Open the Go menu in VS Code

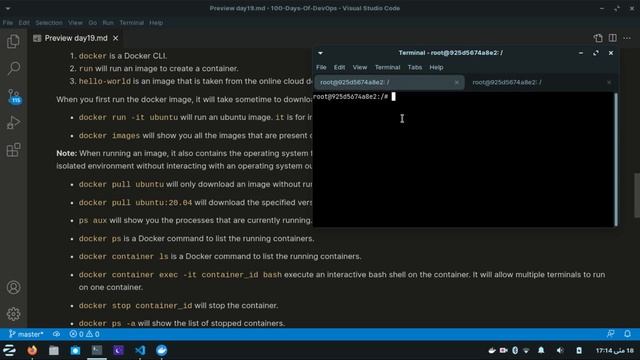pyautogui.click(x=93, y=23)
